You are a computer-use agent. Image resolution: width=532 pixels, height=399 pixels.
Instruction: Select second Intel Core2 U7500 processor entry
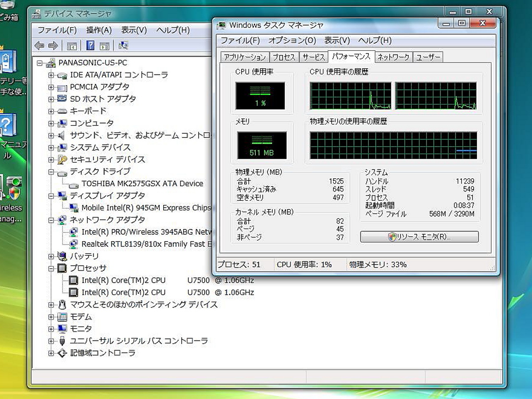[x=168, y=292]
